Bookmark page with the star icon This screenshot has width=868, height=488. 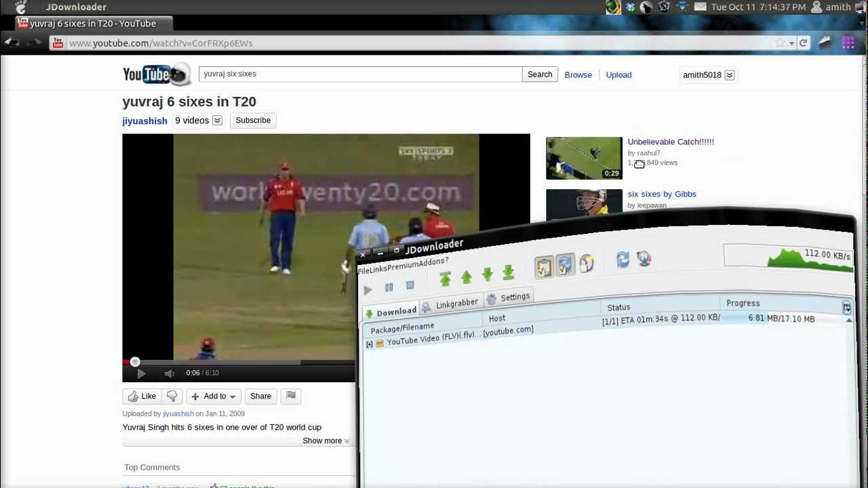tap(780, 43)
